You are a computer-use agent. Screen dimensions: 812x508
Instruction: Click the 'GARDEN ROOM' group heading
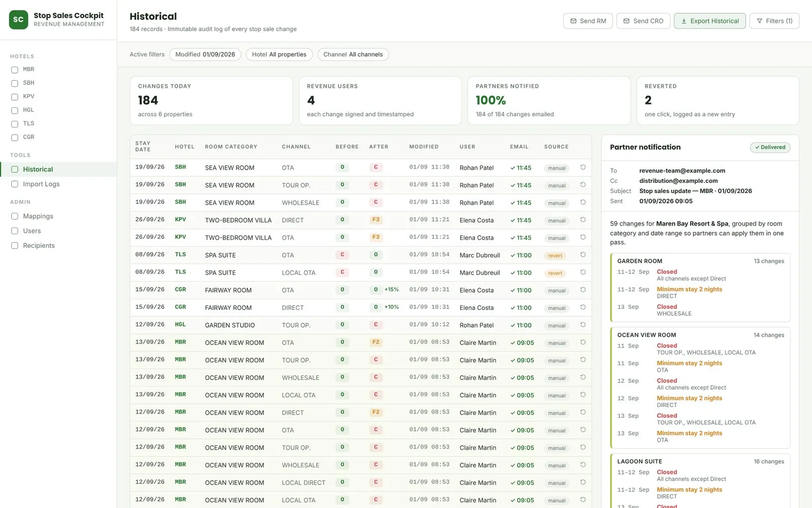(639, 261)
